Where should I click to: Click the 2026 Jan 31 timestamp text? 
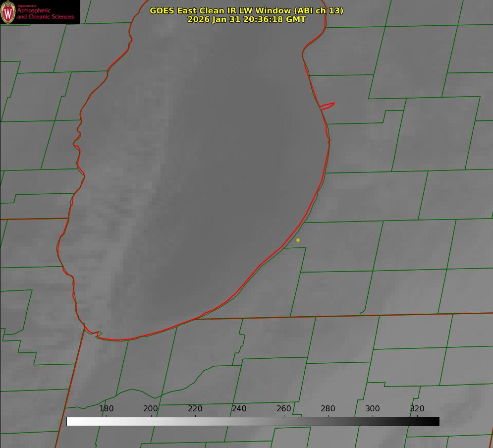coord(246,19)
